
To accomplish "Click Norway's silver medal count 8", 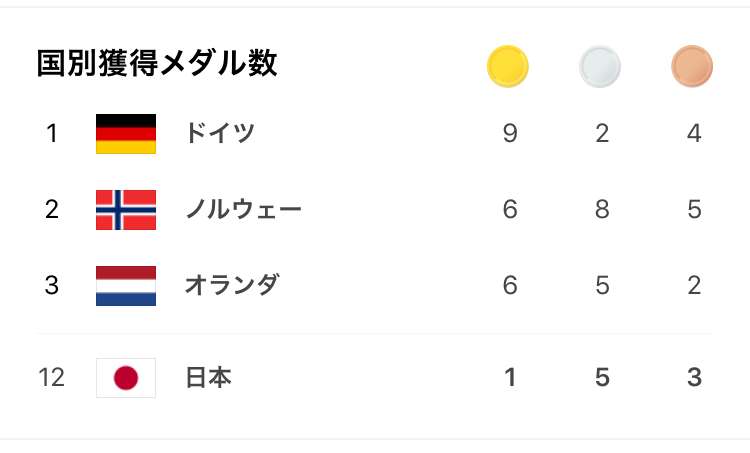I will click(602, 209).
